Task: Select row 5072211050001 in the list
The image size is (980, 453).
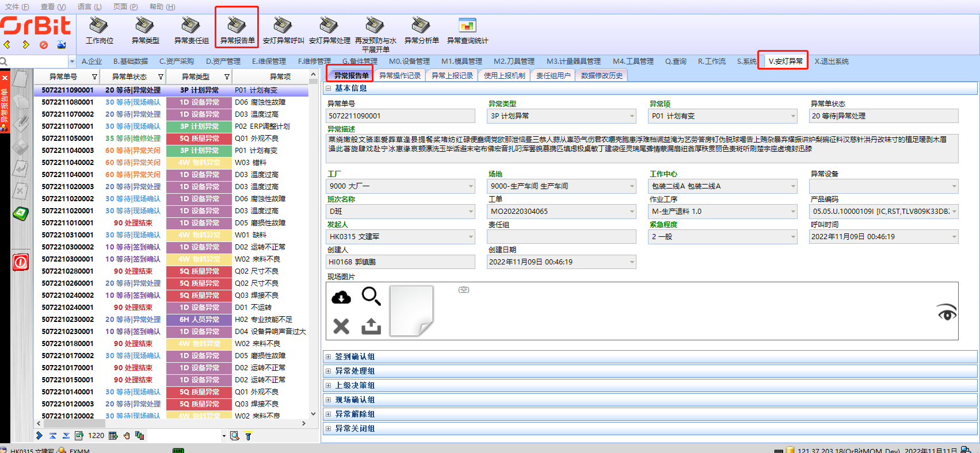Action: [67, 139]
